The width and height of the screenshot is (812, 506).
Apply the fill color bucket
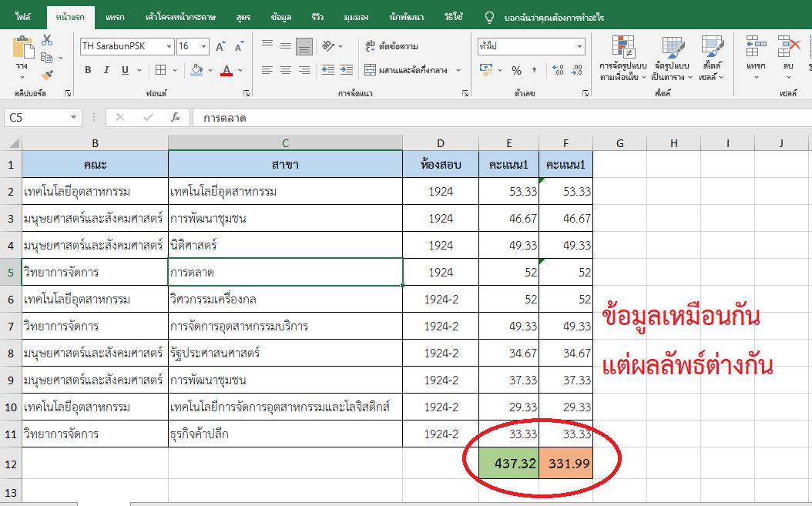(x=196, y=70)
